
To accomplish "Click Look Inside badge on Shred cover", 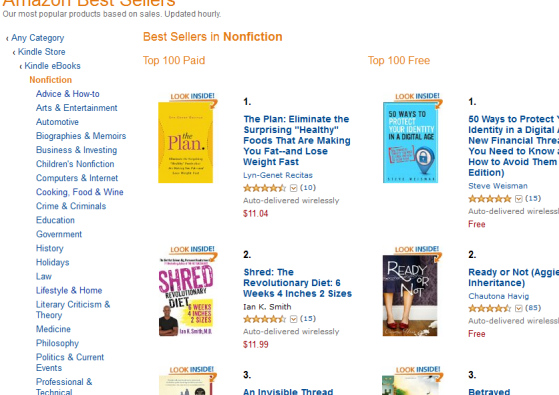I will [x=193, y=250].
